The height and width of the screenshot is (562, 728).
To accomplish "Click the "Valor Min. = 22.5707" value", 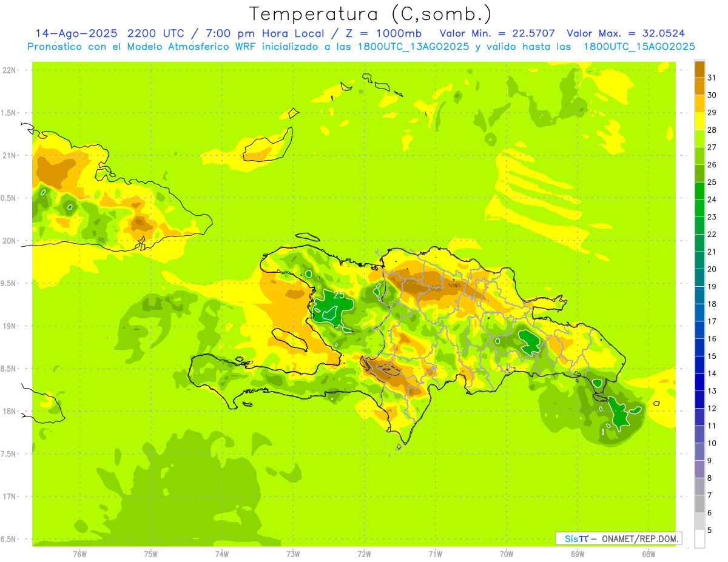I will click(497, 33).
